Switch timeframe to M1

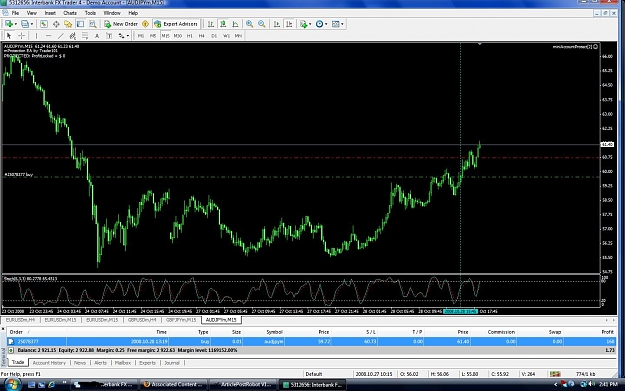[141, 36]
